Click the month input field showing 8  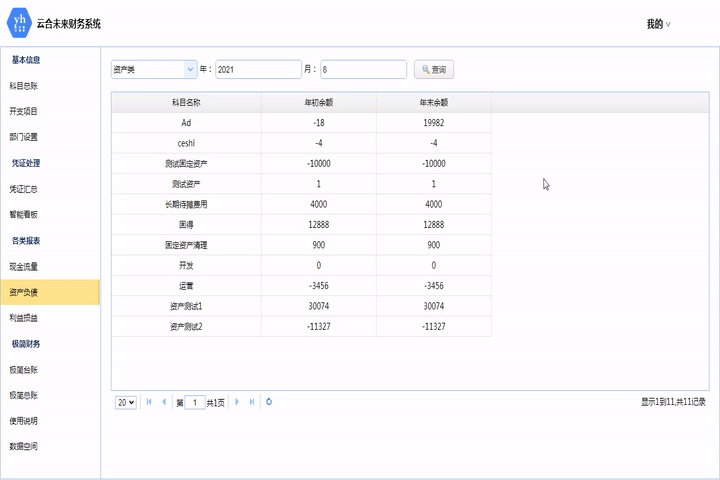[362, 69]
